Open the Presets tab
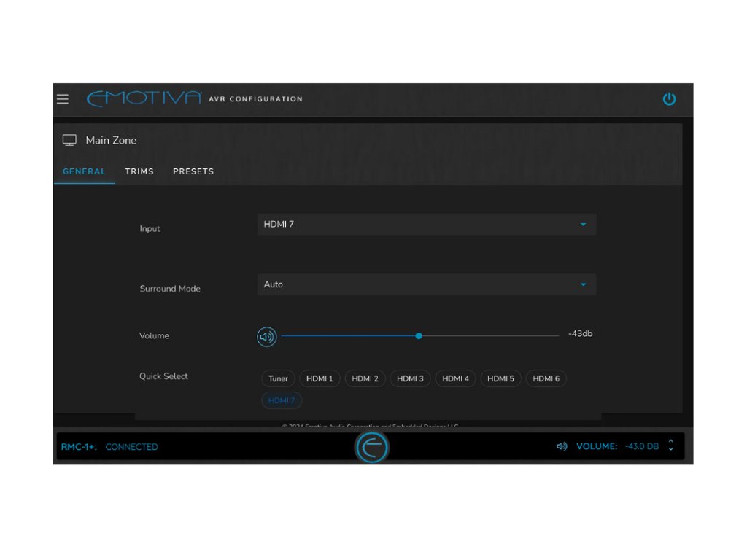The image size is (747, 560). (193, 171)
